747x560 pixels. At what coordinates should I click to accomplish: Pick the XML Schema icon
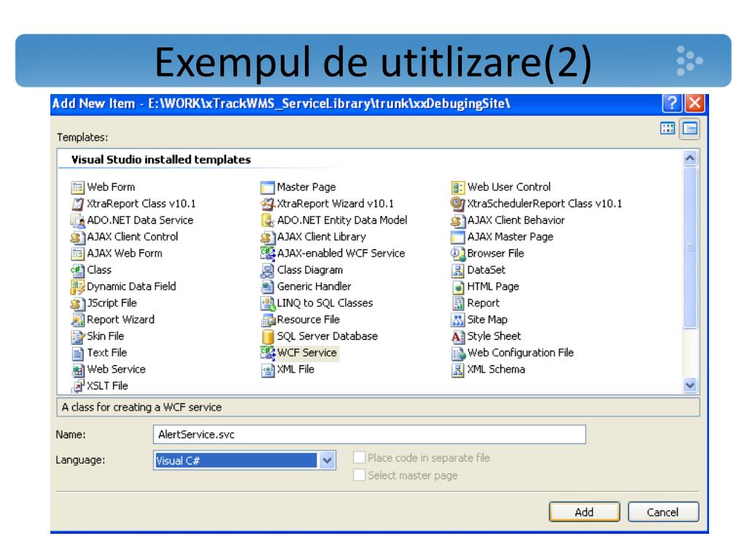[x=458, y=370]
